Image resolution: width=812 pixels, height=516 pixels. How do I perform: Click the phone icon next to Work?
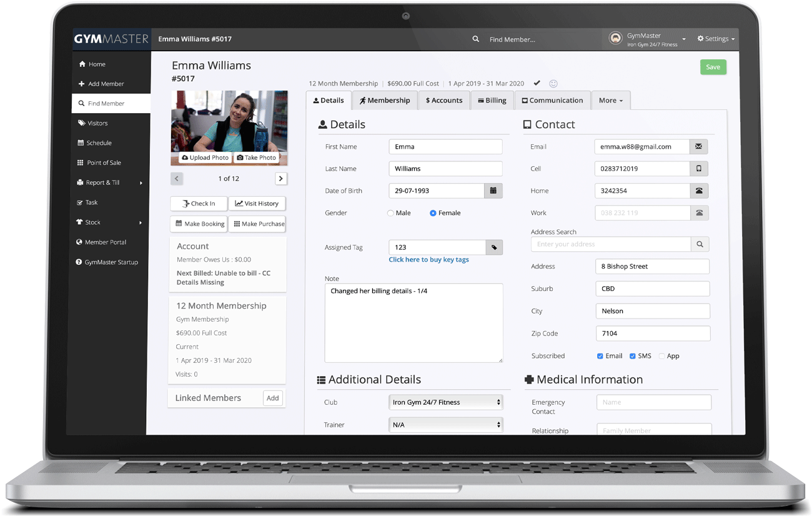pyautogui.click(x=699, y=213)
